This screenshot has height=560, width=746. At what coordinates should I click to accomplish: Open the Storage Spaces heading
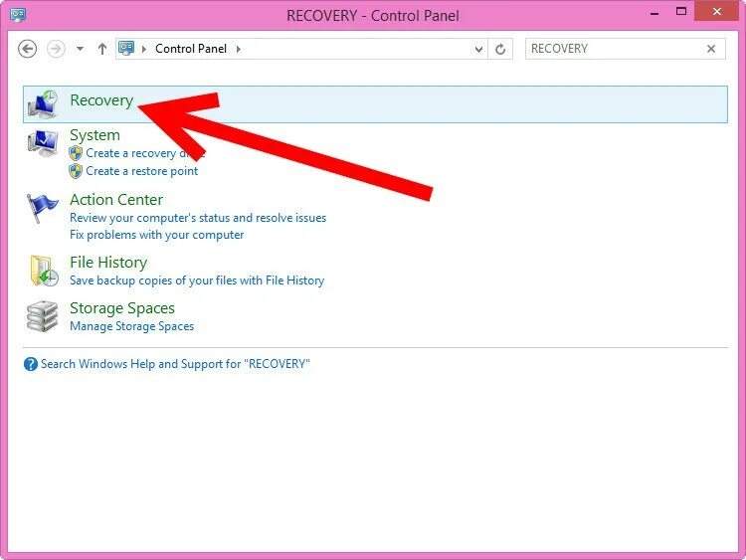click(122, 308)
